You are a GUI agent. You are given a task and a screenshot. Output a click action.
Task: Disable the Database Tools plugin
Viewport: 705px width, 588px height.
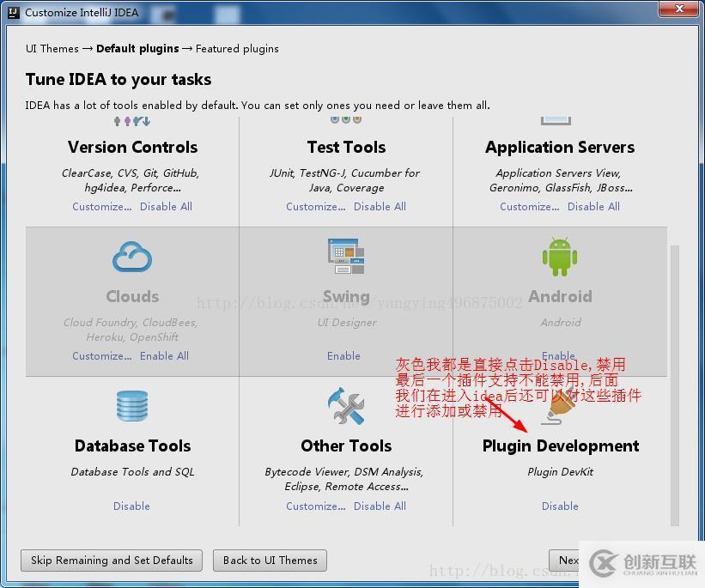point(131,506)
